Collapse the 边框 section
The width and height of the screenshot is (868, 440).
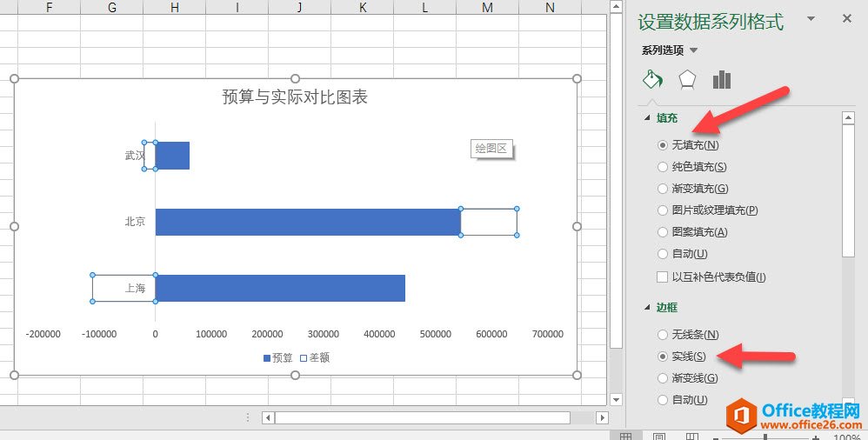pyautogui.click(x=646, y=308)
